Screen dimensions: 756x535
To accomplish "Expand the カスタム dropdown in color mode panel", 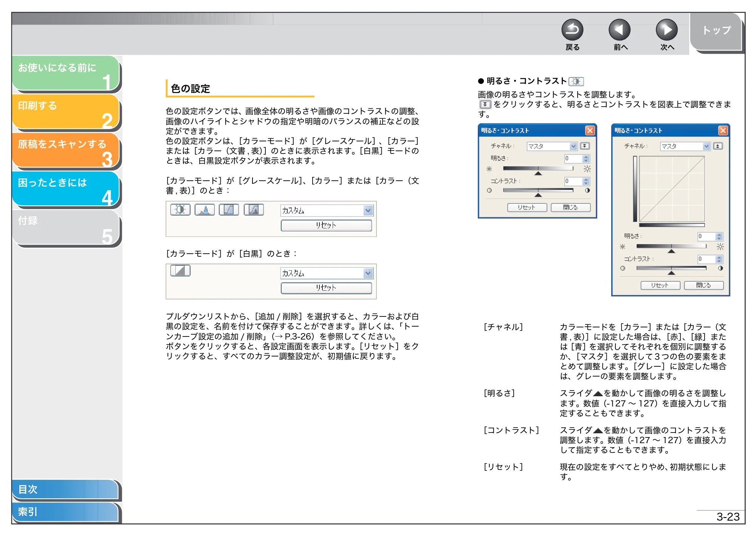I will pyautogui.click(x=368, y=211).
